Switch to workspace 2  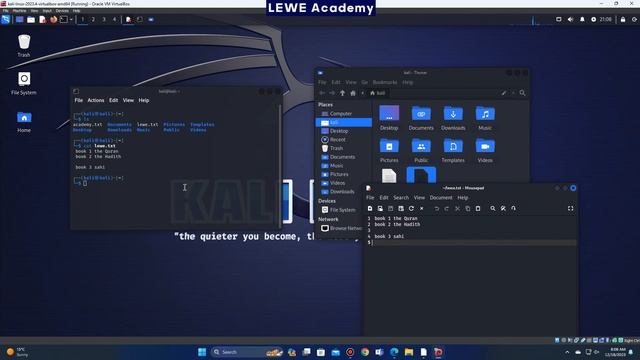(x=93, y=19)
